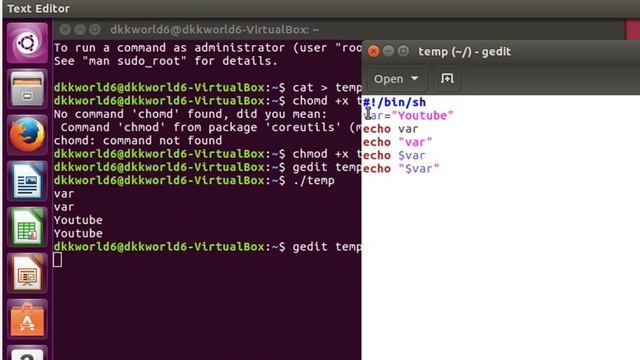Open Firefox web browser from dock
640x360 pixels.
pyautogui.click(x=27, y=135)
